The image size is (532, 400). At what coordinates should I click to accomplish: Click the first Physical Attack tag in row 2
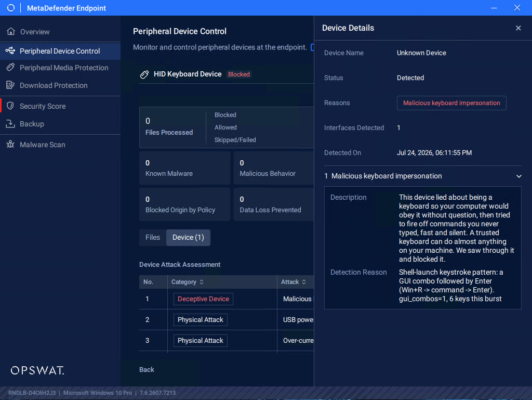201,320
